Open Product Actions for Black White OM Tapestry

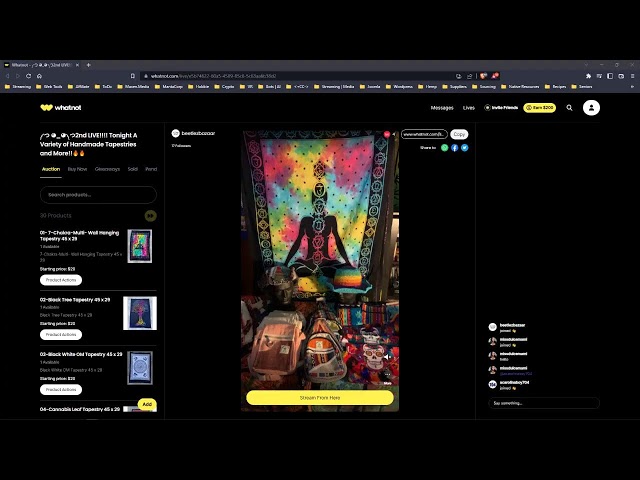coord(61,390)
